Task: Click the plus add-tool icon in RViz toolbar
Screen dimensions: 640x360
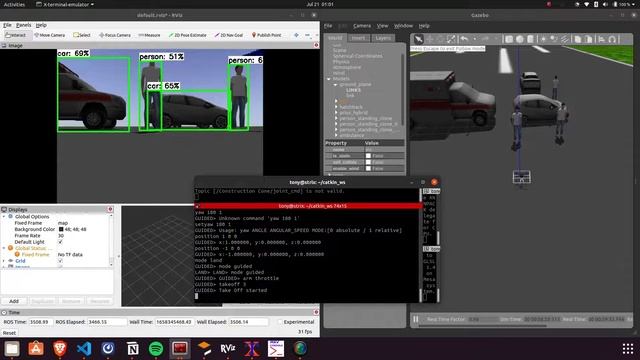Action: pyautogui.click(x=296, y=35)
